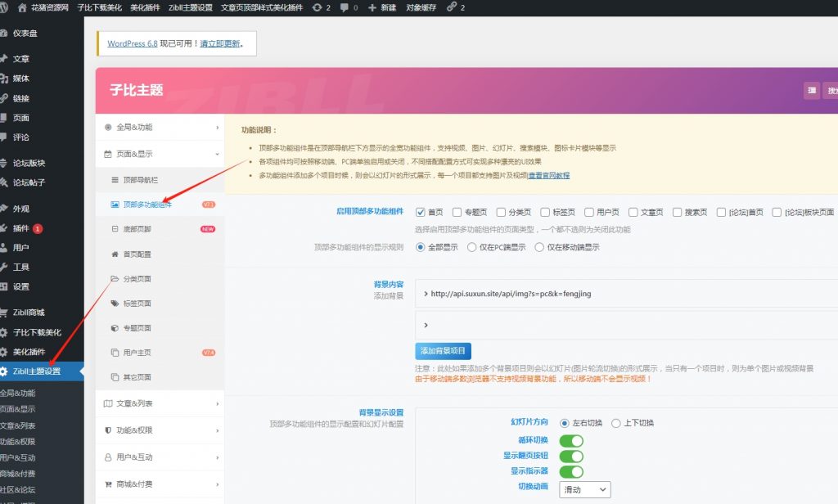The width and height of the screenshot is (838, 504).
Task: Uncheck the 首页 checkbox
Action: (x=420, y=212)
